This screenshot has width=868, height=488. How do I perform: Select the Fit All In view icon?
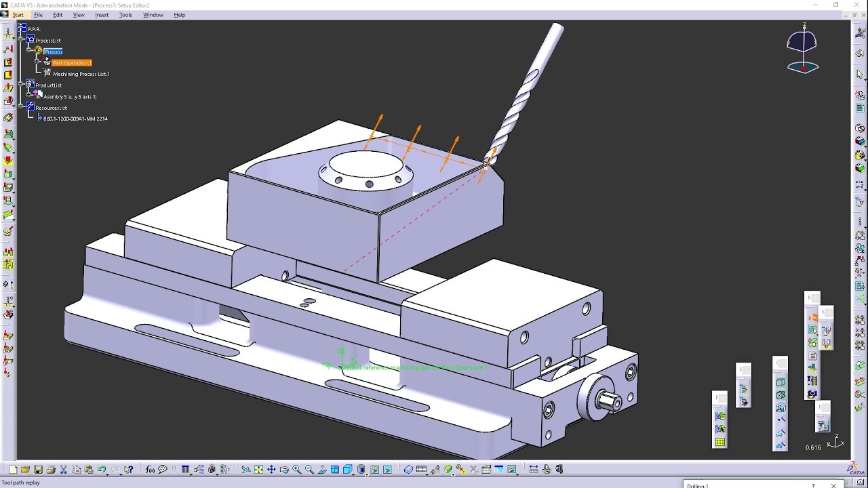coord(258,469)
